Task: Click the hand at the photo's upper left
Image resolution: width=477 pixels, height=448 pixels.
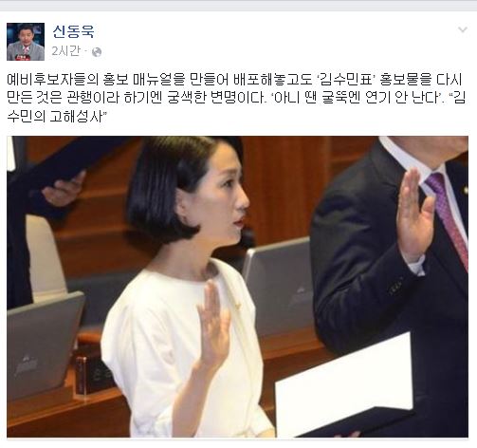Action: [x=64, y=189]
